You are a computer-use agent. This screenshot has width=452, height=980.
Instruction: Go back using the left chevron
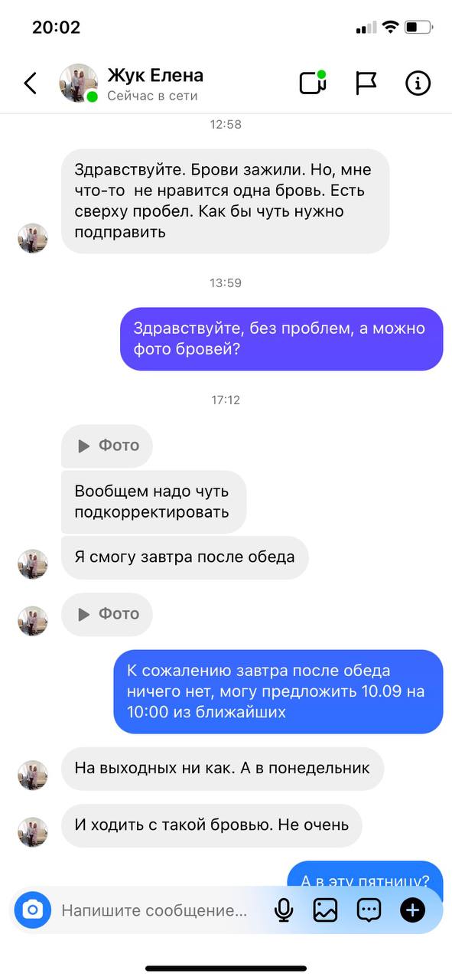pyautogui.click(x=31, y=83)
